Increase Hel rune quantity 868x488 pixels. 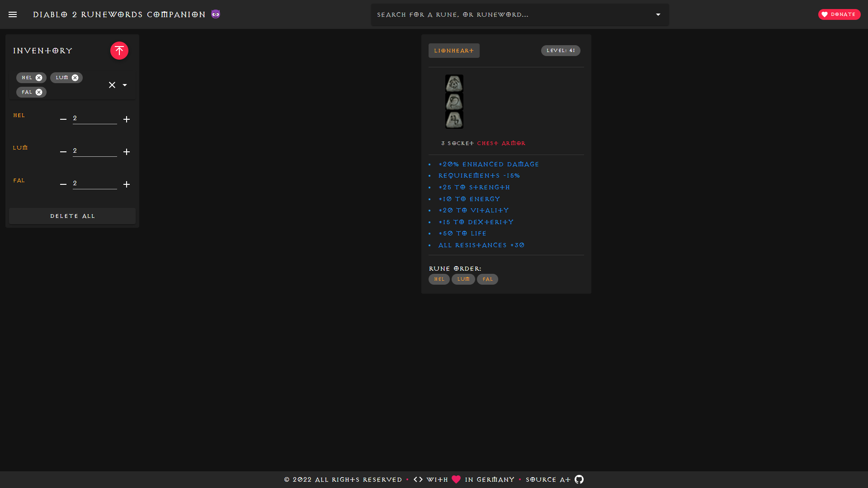click(x=127, y=119)
